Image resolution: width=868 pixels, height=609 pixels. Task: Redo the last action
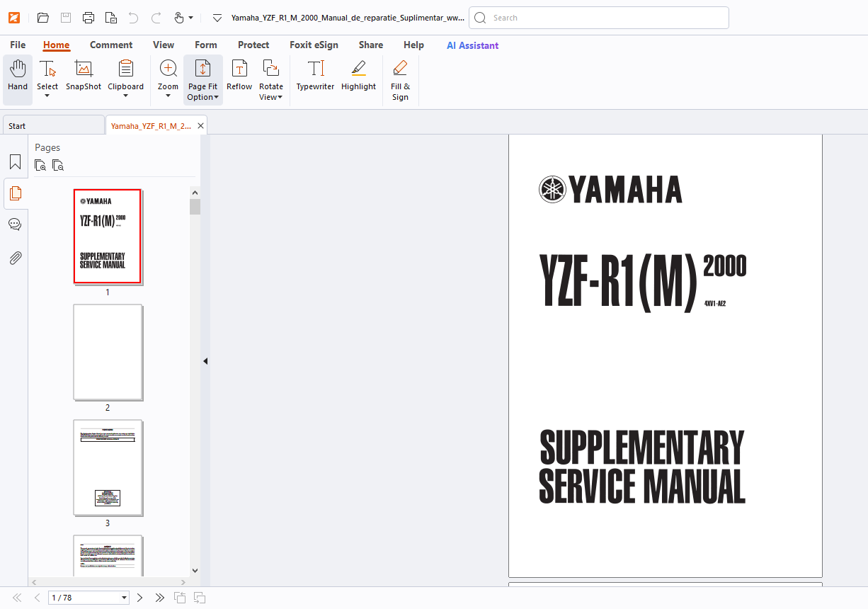(156, 18)
